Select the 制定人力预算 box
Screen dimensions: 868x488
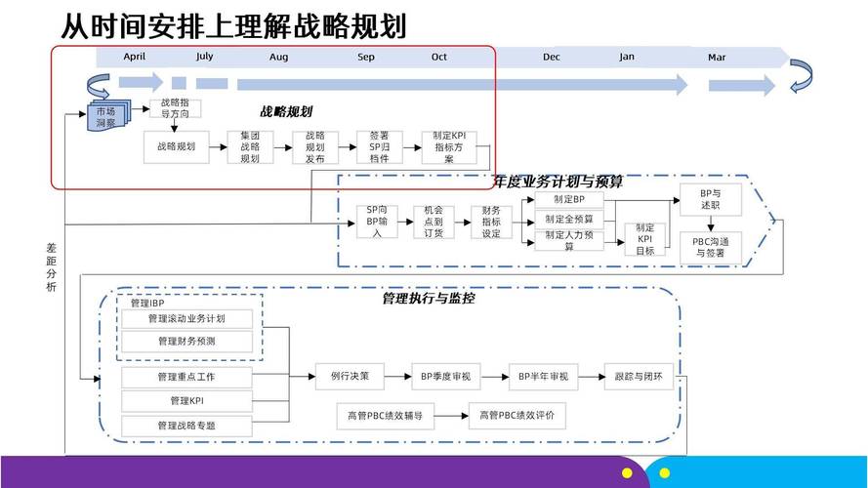click(569, 241)
